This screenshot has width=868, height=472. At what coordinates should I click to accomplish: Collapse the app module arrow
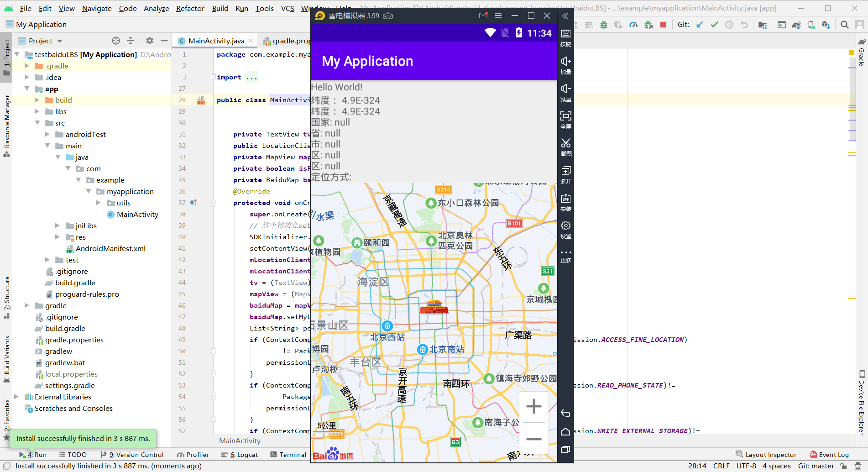[x=27, y=89]
